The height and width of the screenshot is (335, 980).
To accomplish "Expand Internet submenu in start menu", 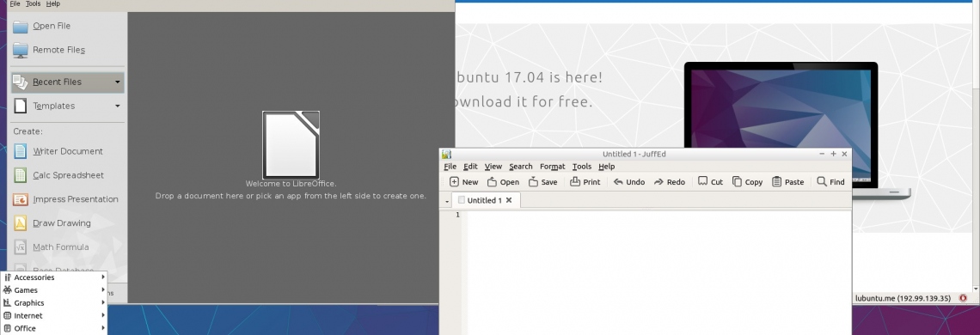I will [x=54, y=315].
